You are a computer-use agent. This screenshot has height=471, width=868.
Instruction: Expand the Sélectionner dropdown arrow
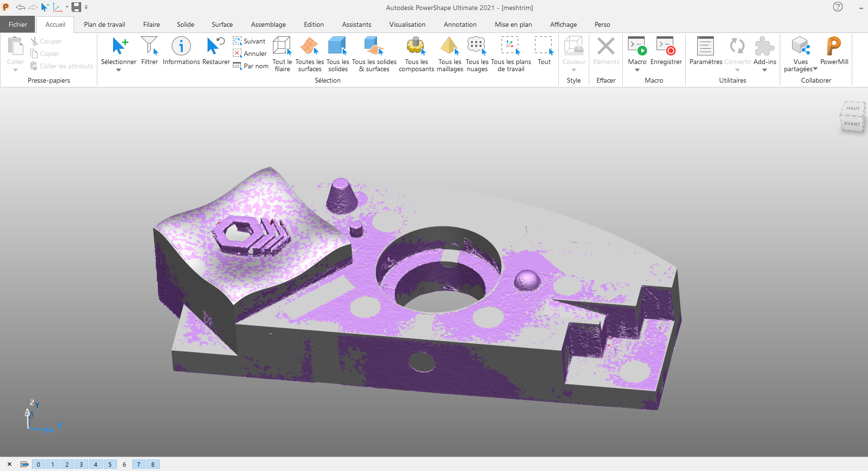[x=118, y=70]
